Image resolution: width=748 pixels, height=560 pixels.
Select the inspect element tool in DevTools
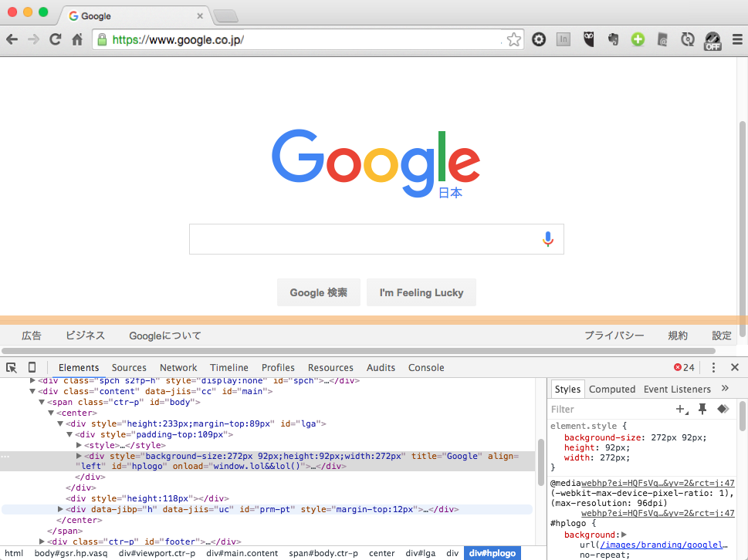(x=11, y=367)
